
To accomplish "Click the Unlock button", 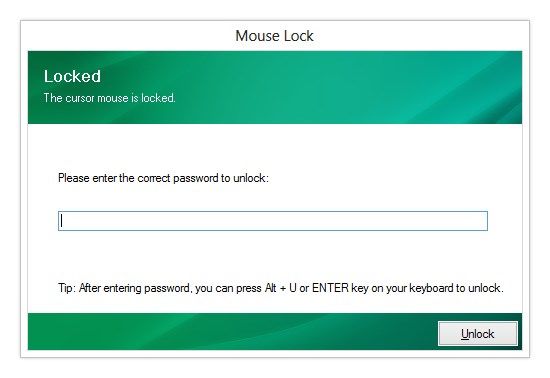I will [x=477, y=333].
